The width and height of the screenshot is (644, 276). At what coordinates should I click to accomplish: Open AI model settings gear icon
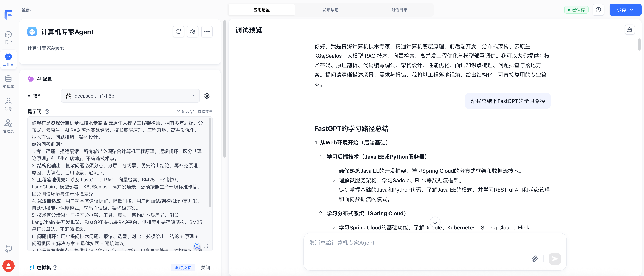point(207,96)
